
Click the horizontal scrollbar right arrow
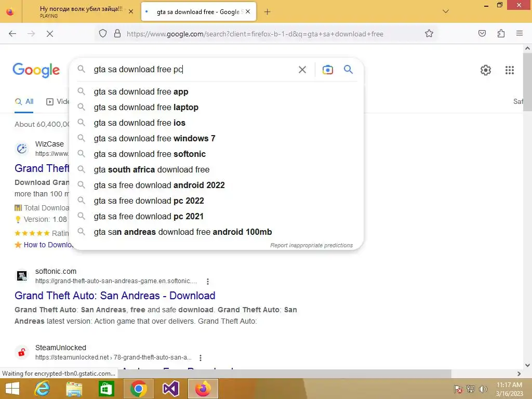519,374
